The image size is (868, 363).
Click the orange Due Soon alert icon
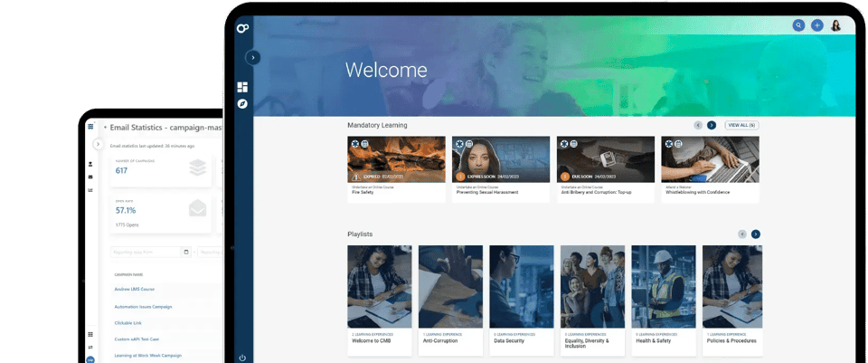point(564,177)
